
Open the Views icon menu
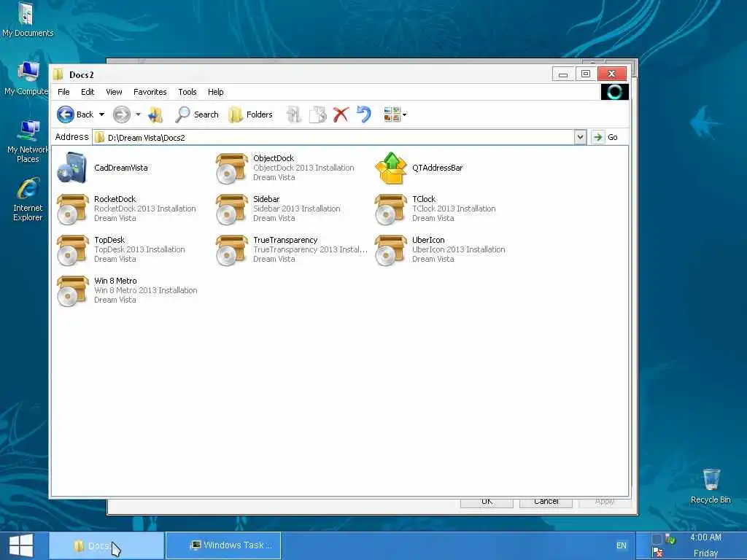pos(392,114)
